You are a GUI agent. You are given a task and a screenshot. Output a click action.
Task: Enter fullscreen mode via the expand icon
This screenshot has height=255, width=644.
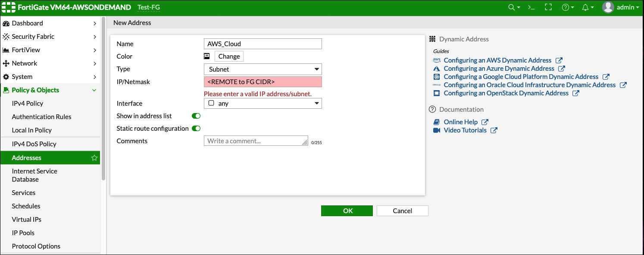pyautogui.click(x=548, y=7)
